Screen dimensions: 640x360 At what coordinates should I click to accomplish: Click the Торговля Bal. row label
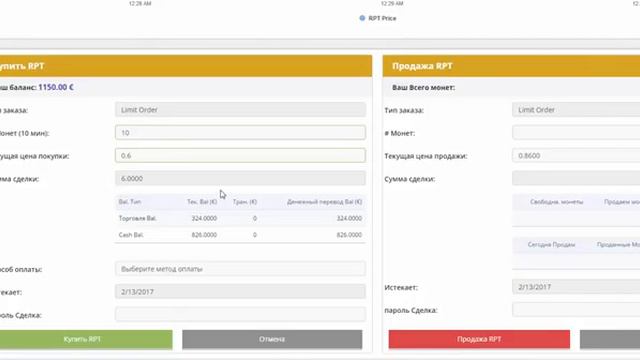(137, 218)
